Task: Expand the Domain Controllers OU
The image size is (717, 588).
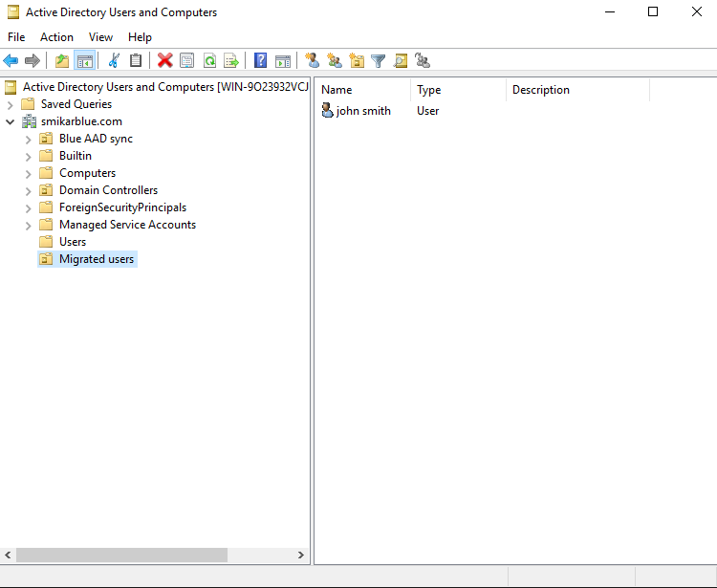Action: (29, 191)
